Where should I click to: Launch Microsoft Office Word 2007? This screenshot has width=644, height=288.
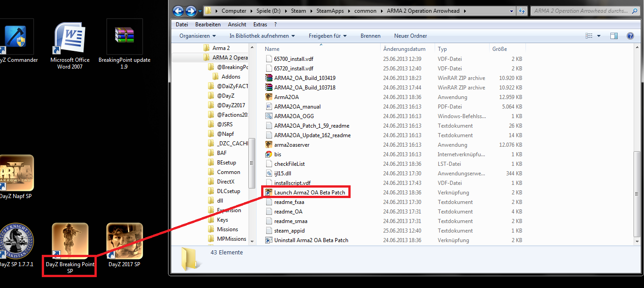pos(69,36)
